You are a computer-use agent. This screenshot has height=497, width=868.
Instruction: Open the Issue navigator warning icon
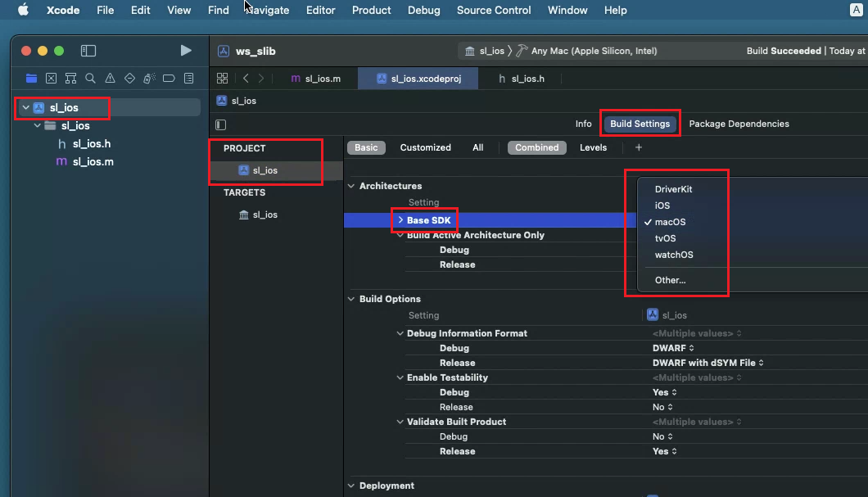111,78
